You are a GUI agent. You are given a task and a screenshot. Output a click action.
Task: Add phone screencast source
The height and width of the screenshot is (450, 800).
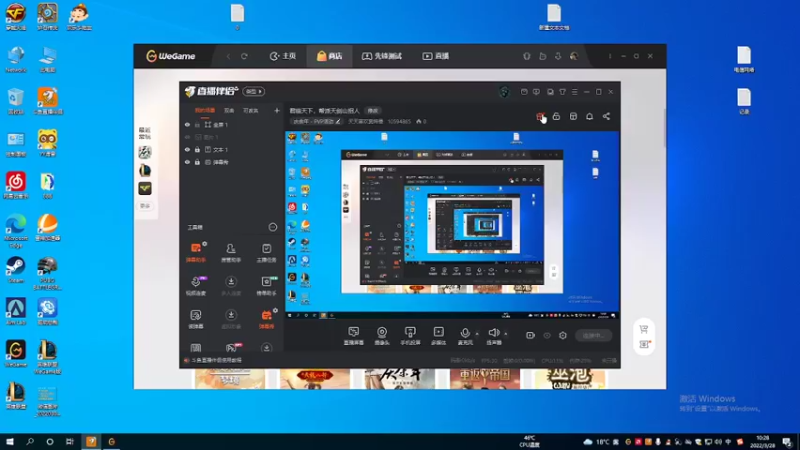tap(410, 336)
